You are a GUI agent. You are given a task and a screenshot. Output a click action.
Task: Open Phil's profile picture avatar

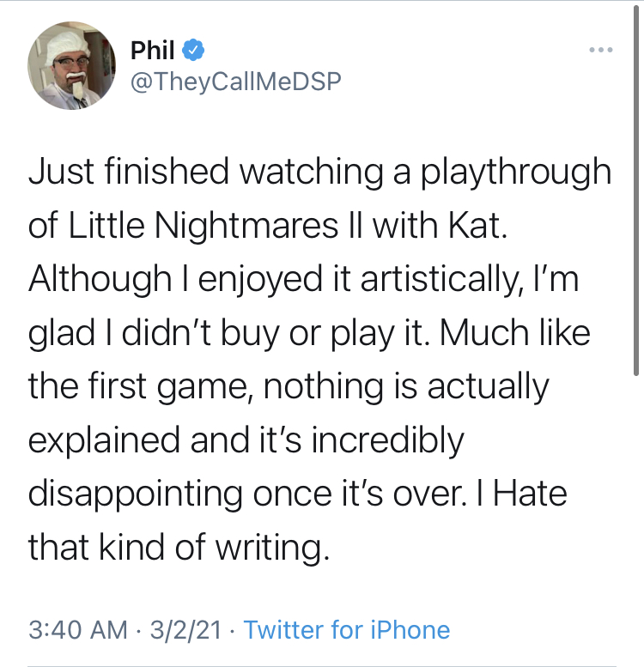[x=71, y=65]
